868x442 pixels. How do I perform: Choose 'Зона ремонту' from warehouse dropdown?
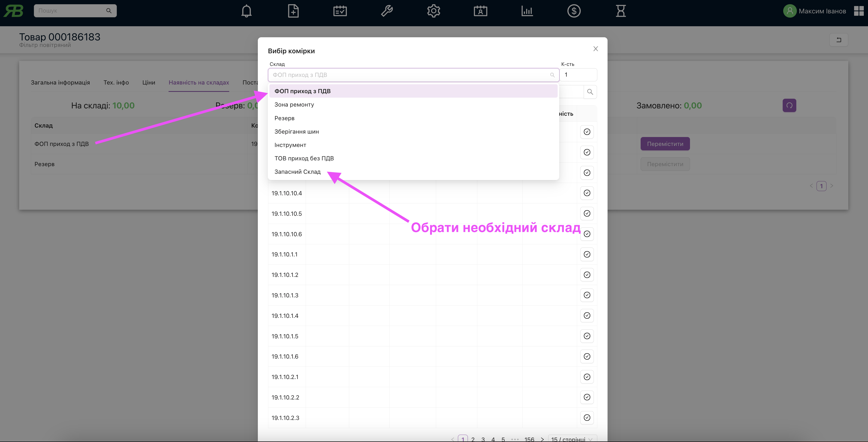click(294, 104)
